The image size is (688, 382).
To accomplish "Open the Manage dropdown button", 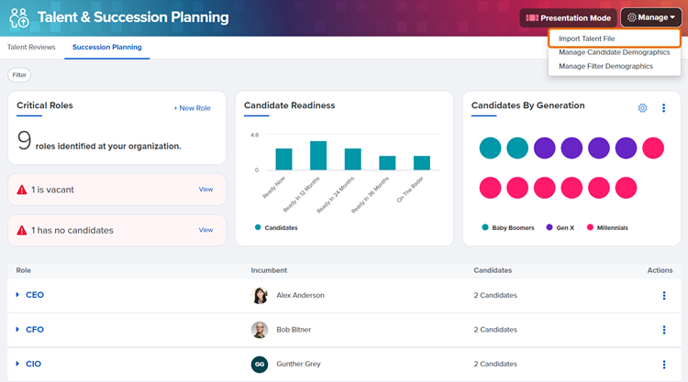I will tap(651, 18).
